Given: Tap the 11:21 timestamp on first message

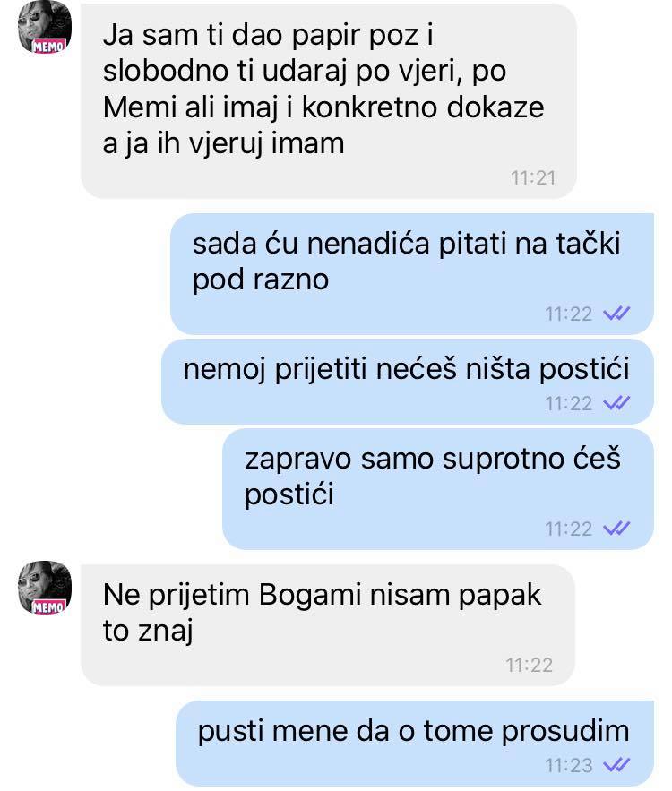Looking at the screenshot, I should point(533,178).
